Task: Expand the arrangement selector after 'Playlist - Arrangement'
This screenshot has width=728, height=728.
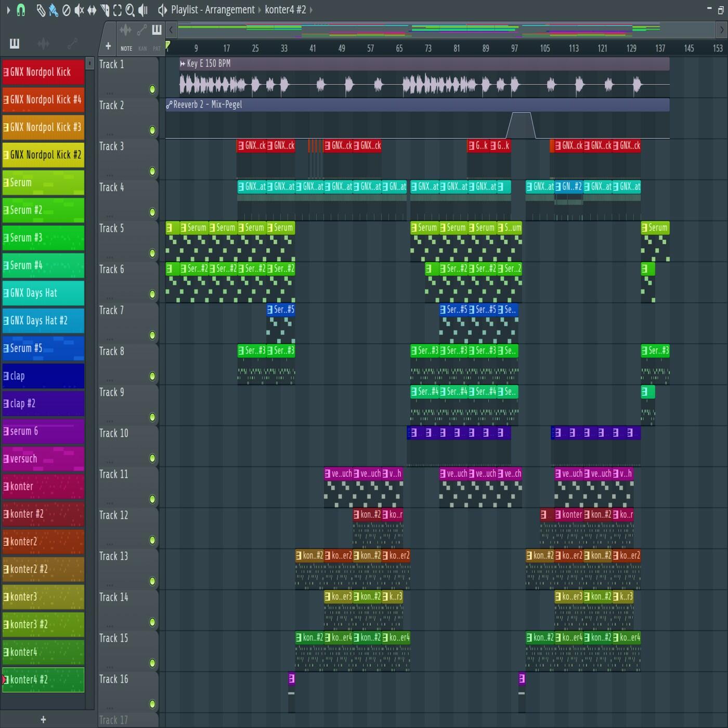Action: coord(259,10)
